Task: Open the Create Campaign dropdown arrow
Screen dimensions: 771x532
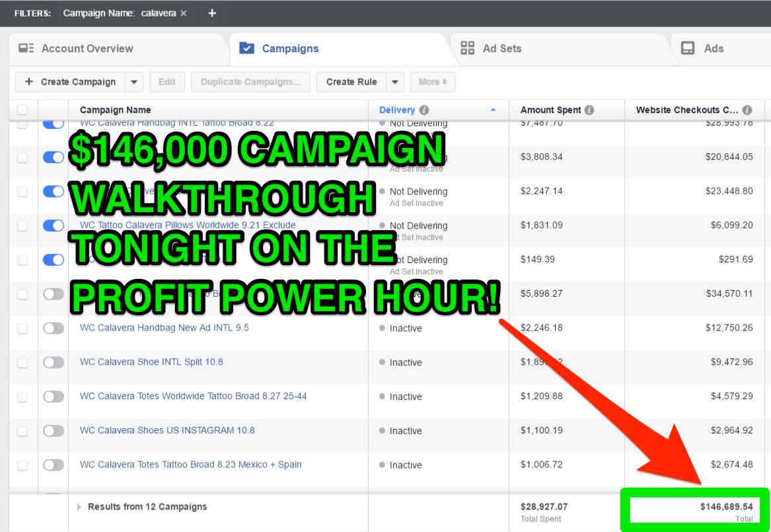Action: coord(133,82)
